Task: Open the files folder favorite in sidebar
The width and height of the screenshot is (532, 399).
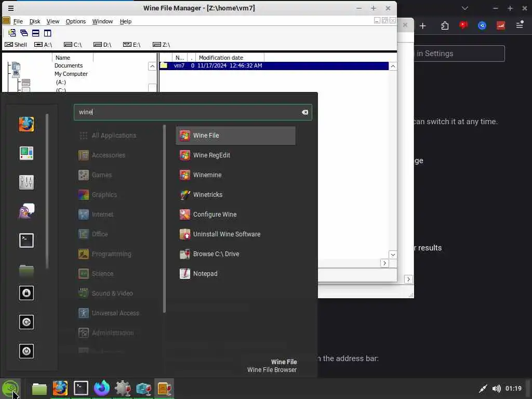Action: tap(26, 270)
